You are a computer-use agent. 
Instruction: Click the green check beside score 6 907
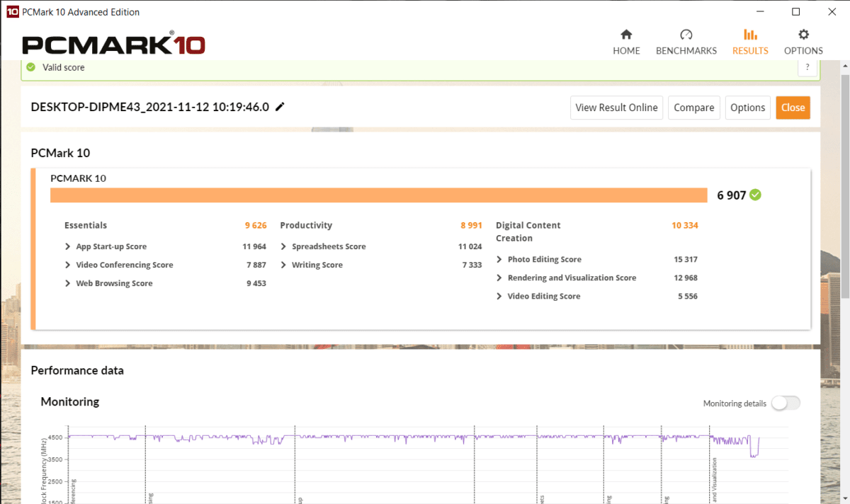(756, 195)
